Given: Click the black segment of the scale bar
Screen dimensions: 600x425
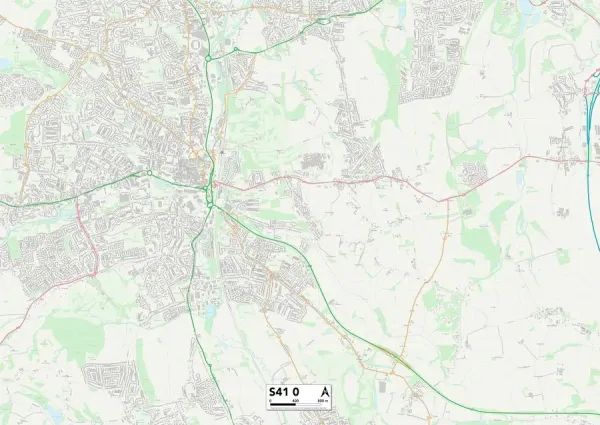Looking at the screenshot, I should (x=283, y=405).
